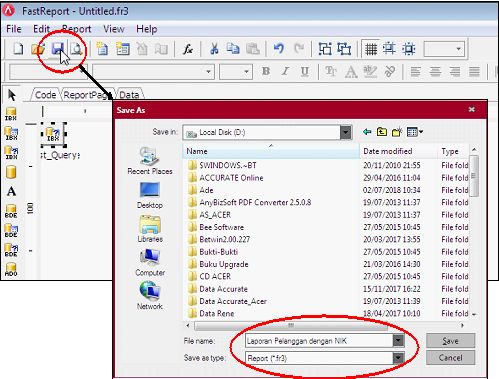Align text center

click(435, 71)
